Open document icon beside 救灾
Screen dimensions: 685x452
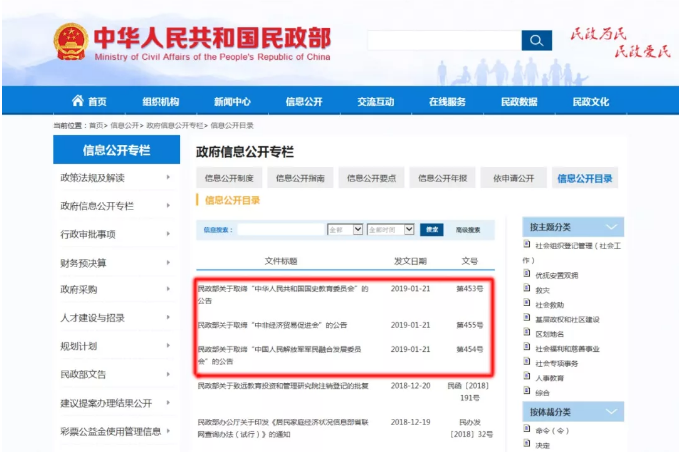[x=527, y=288]
